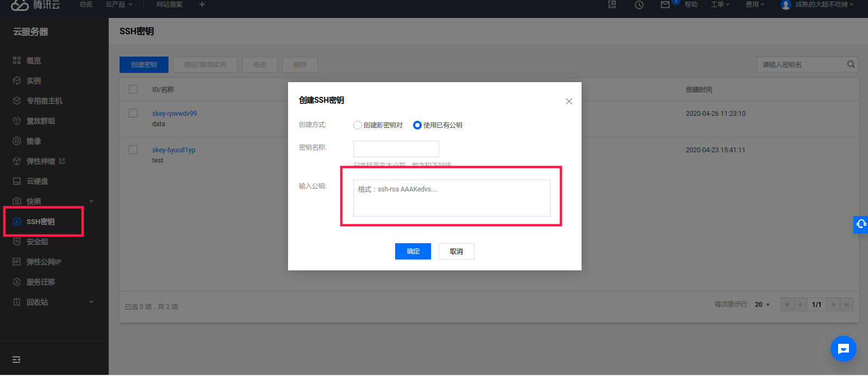Click the 安全组 shield icon in sidebar
Image resolution: width=868 pixels, height=377 pixels.
coord(17,242)
